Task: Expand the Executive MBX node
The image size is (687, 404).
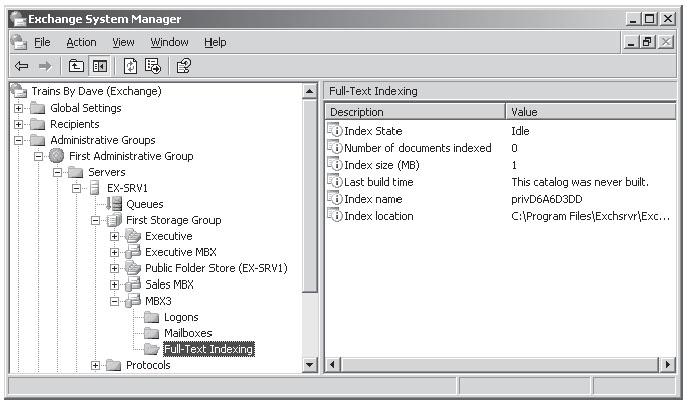Action: [114, 252]
